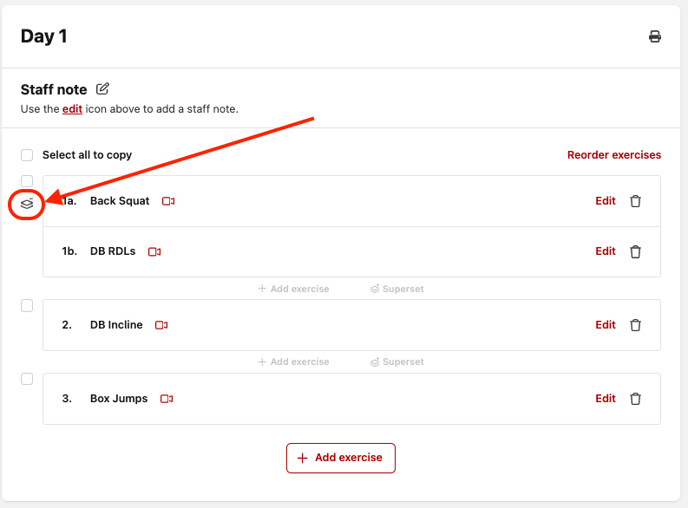Click the superset layers icon beside Back Squat
Image resolution: width=688 pixels, height=508 pixels.
(28, 203)
